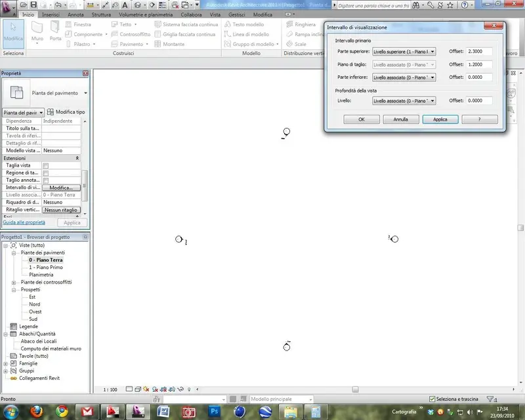
Task: Click the Revit application menu button
Action: tap(9, 8)
